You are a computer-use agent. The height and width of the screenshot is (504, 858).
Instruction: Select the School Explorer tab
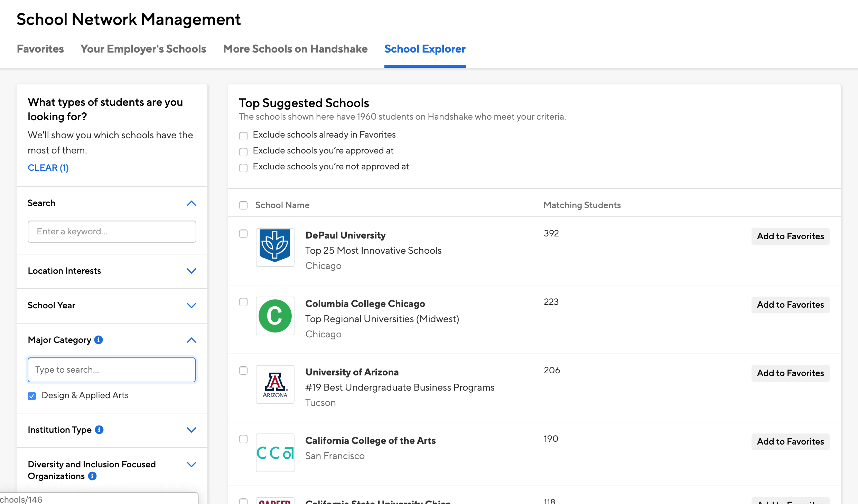(x=425, y=49)
